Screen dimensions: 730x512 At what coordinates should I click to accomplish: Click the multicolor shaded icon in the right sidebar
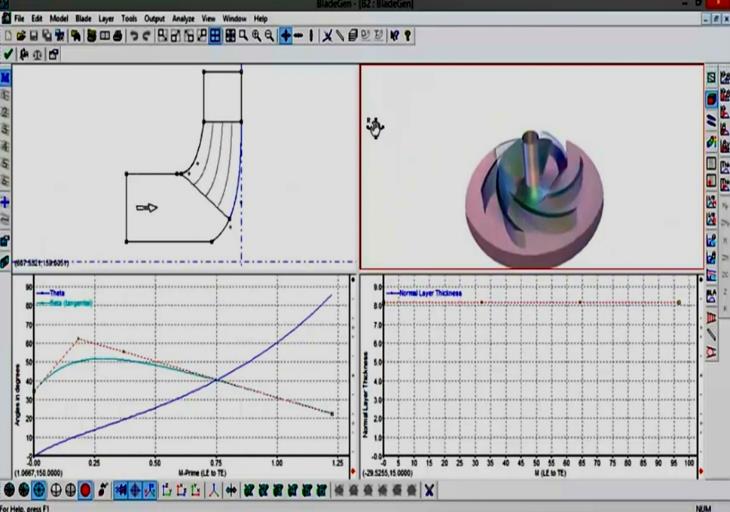pos(711,142)
